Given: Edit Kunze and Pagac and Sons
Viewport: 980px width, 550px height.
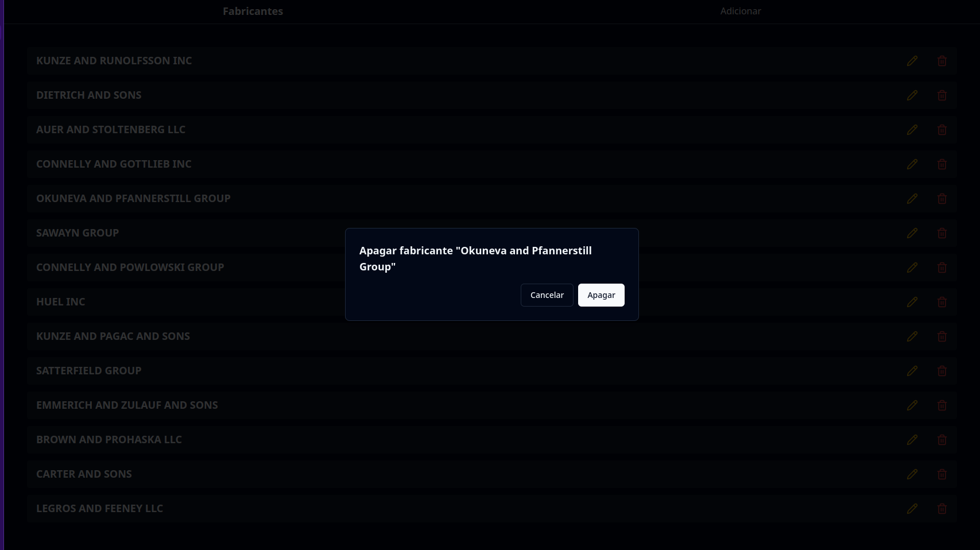Looking at the screenshot, I should tap(912, 336).
